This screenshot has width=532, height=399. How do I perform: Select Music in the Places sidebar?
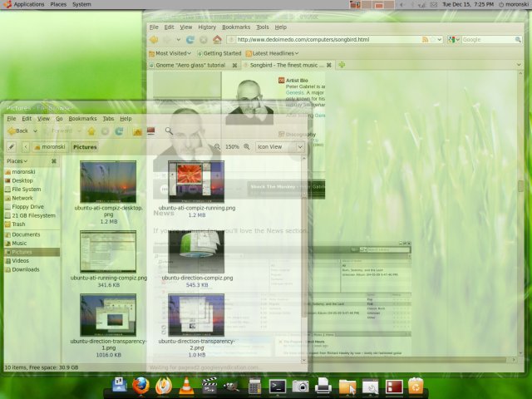(x=18, y=244)
